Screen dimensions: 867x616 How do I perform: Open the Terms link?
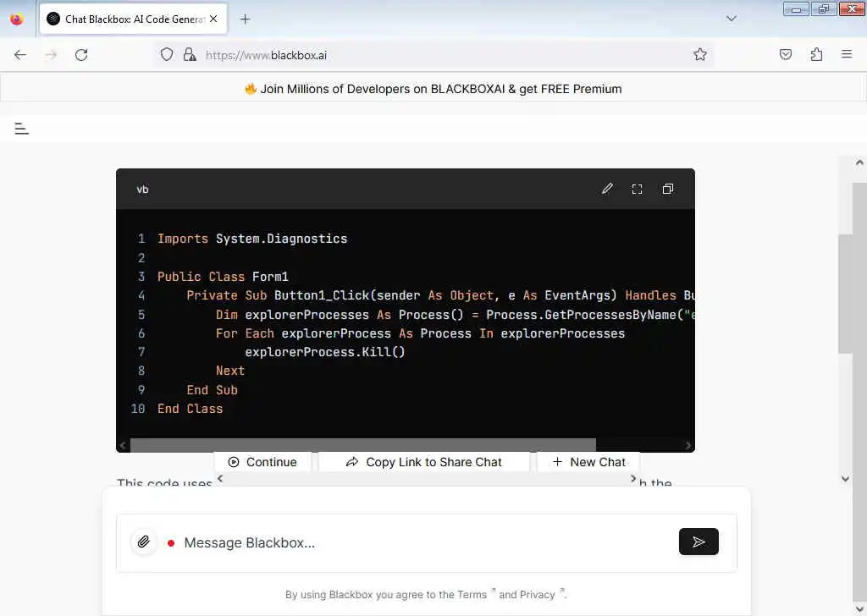pos(472,595)
